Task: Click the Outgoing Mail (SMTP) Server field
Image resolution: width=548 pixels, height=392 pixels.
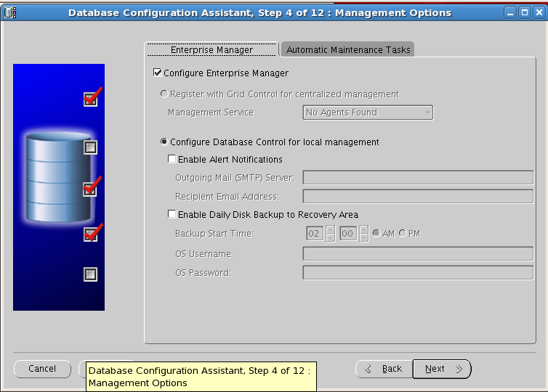Action: (x=418, y=177)
